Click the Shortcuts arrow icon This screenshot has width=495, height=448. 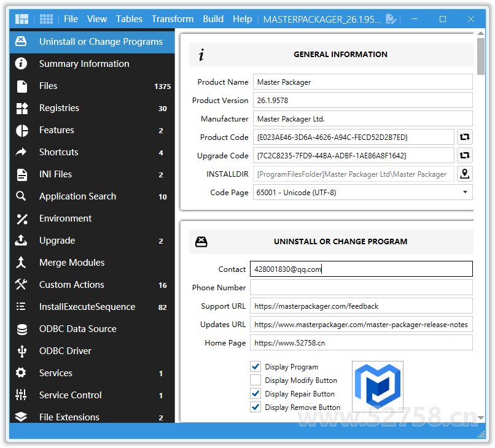(x=21, y=152)
